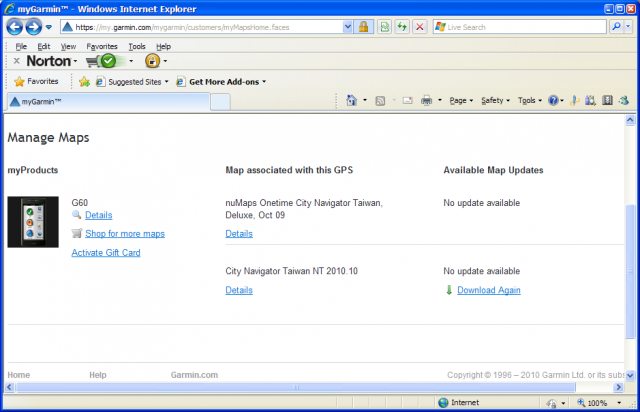
Task: Click the horizontal scrollbar right arrow
Action: click(619, 387)
